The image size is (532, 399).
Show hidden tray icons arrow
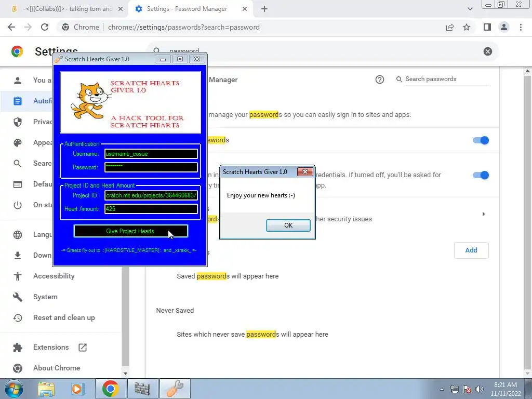[442, 389]
